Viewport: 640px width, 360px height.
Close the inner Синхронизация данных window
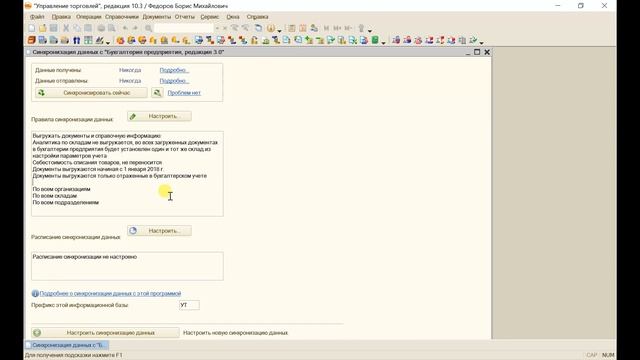pos(487,52)
